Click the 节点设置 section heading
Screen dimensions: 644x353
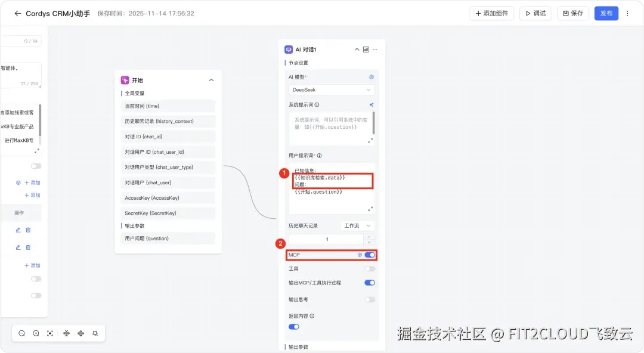tap(298, 63)
